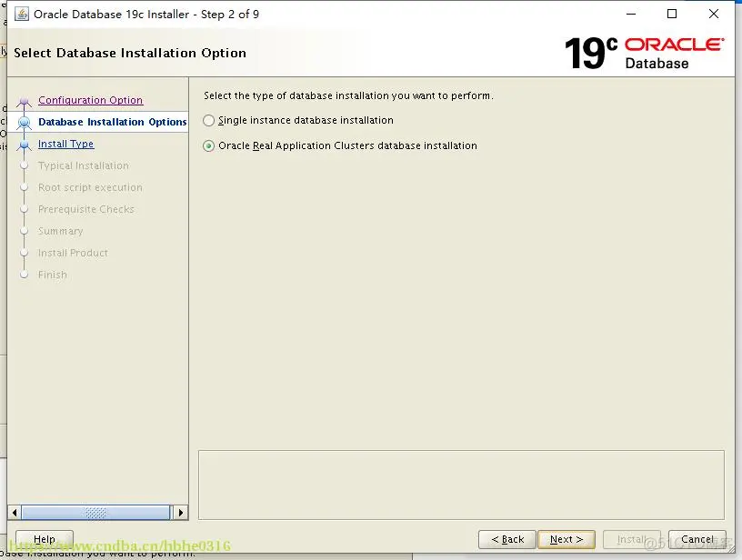The width and height of the screenshot is (742, 560).
Task: Click the Prerequisite Checks step label
Action: (x=86, y=209)
